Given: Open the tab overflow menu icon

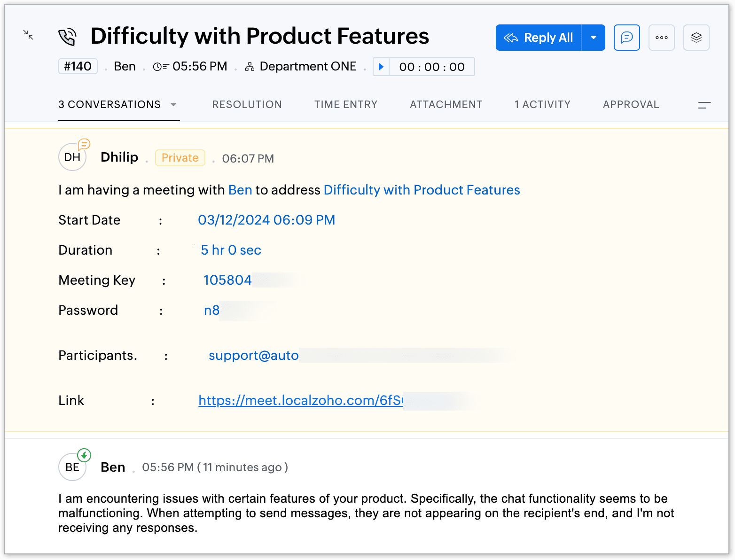Looking at the screenshot, I should click(704, 105).
